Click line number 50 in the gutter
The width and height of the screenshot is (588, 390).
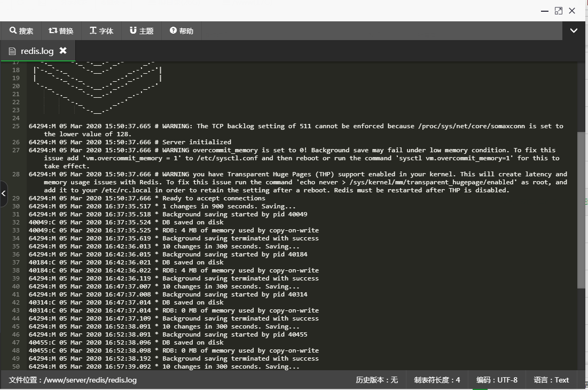pyautogui.click(x=15, y=366)
